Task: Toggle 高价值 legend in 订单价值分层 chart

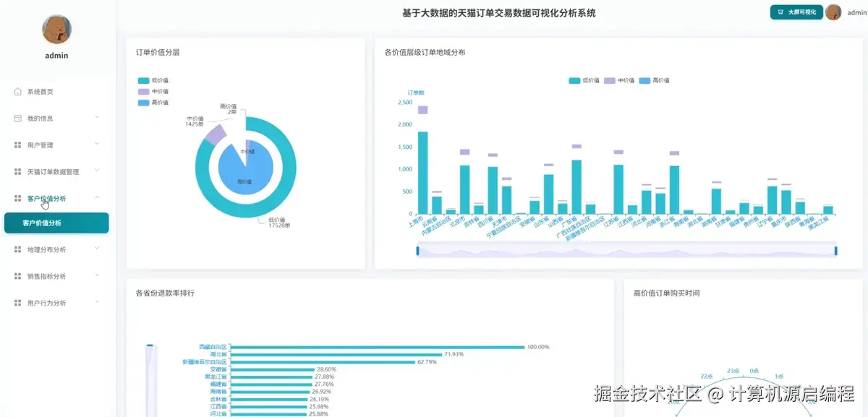Action: (x=153, y=102)
